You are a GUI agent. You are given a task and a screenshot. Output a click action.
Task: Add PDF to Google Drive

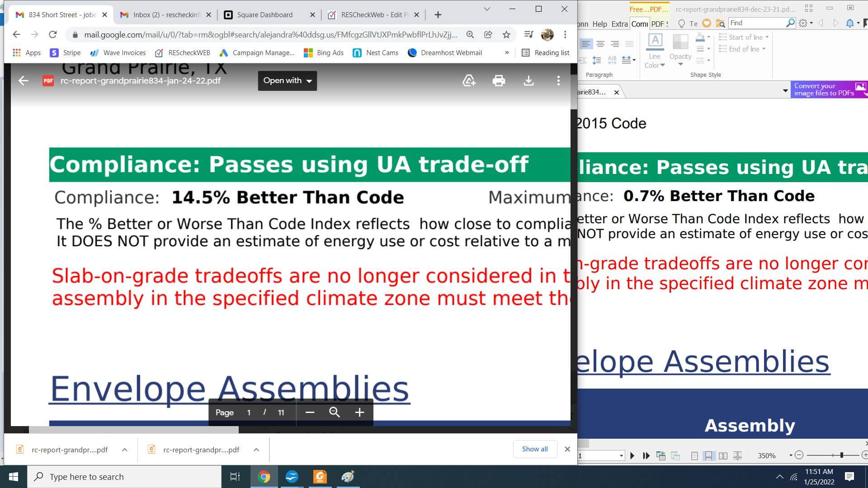click(469, 81)
